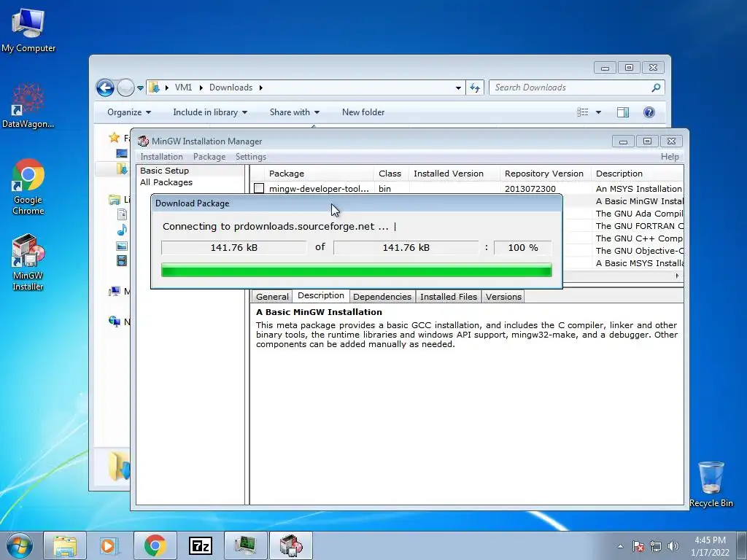Click VM1 in the Explorer address path
Screen dimensions: 747x560
183,87
